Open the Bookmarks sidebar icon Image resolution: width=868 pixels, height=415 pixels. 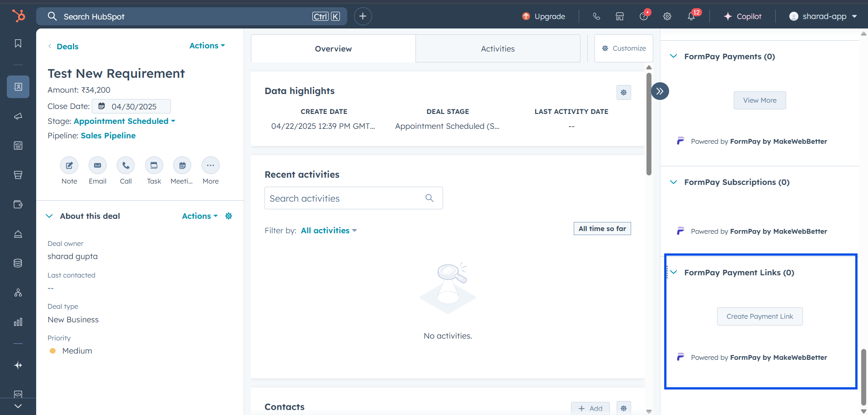[x=18, y=43]
